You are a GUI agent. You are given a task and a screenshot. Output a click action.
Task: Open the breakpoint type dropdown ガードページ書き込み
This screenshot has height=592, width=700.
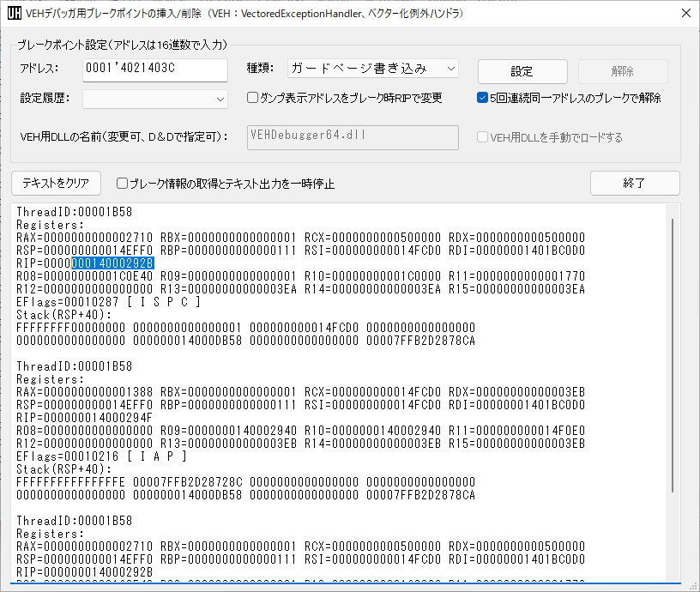(373, 69)
